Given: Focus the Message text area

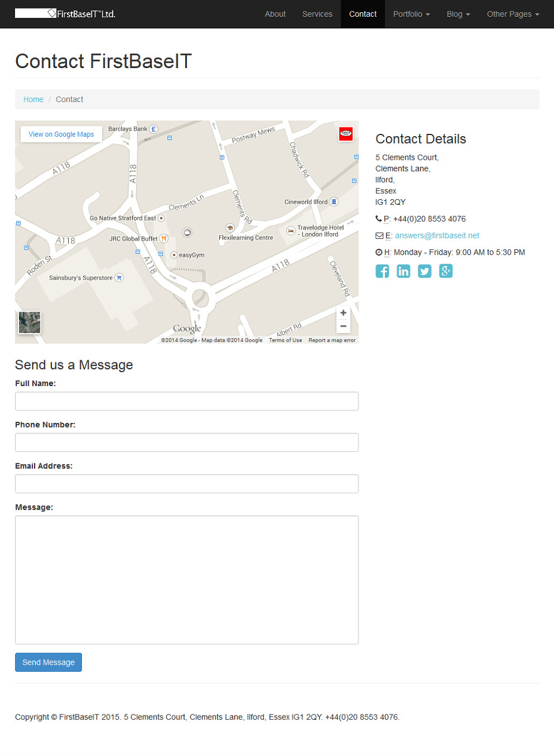Looking at the screenshot, I should (187, 580).
